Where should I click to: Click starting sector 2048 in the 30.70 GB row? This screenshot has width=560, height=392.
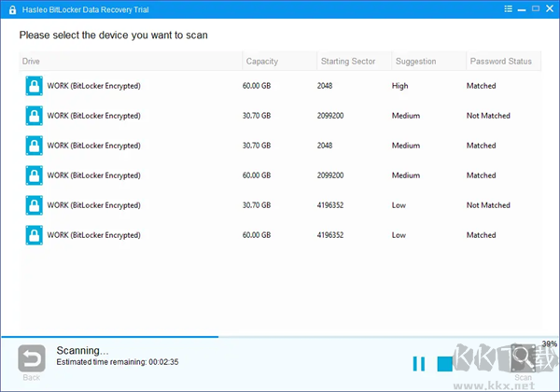(x=325, y=146)
